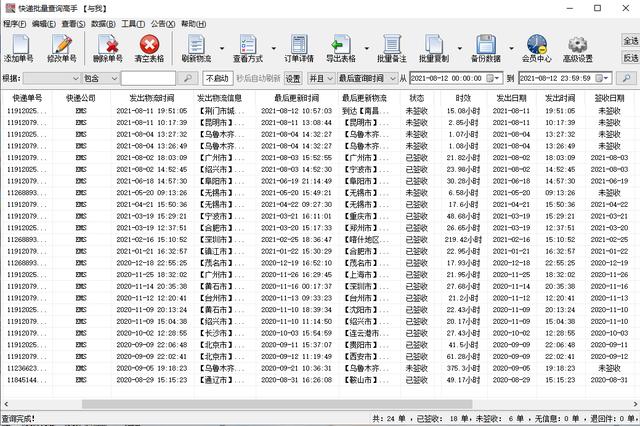Open the 公告(X) menu

click(x=163, y=24)
